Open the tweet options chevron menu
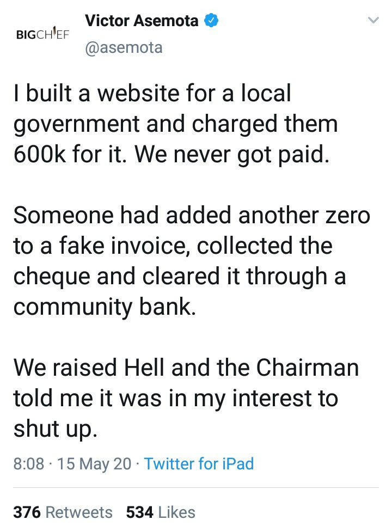This screenshot has width=392, height=532. tap(373, 20)
